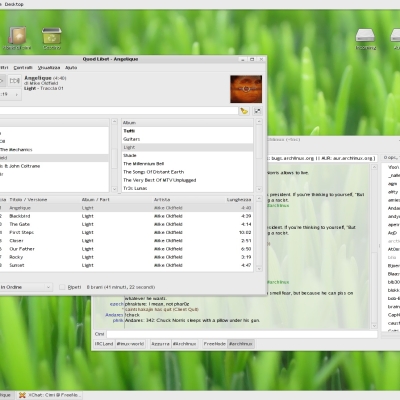Click the Desktop label in the top panel
400x400 pixels.
tap(14, 4)
